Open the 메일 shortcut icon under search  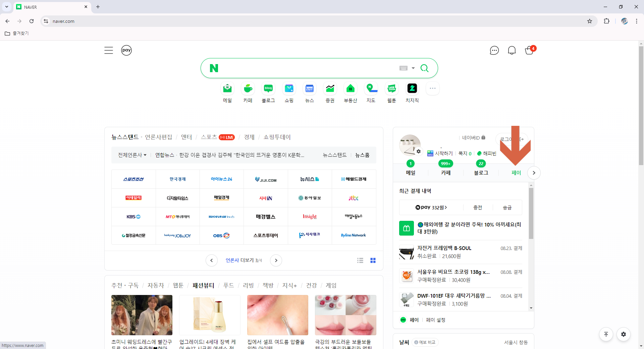click(x=227, y=89)
